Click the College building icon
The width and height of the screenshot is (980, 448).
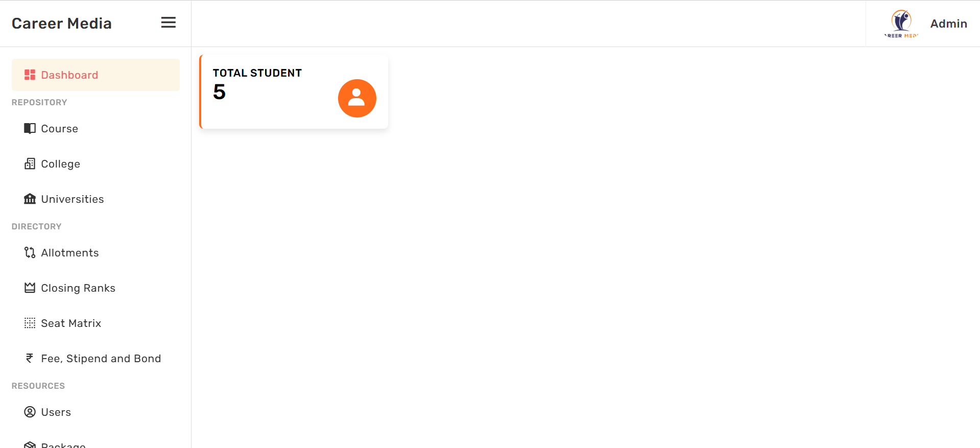click(30, 163)
